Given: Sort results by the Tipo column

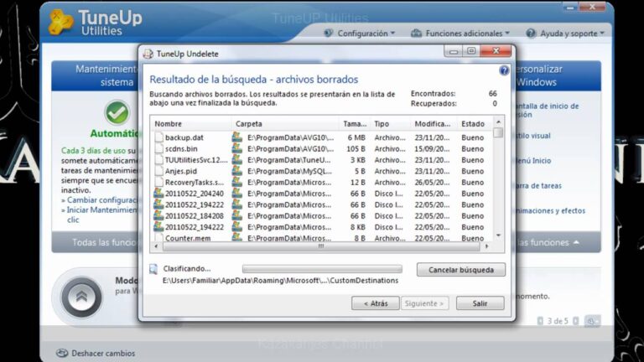Looking at the screenshot, I should tap(390, 123).
